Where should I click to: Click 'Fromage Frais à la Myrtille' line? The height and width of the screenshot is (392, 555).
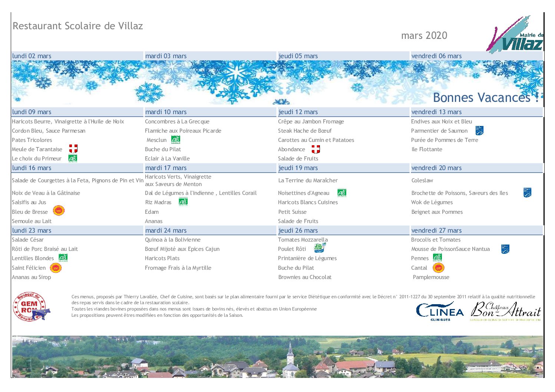coord(178,268)
